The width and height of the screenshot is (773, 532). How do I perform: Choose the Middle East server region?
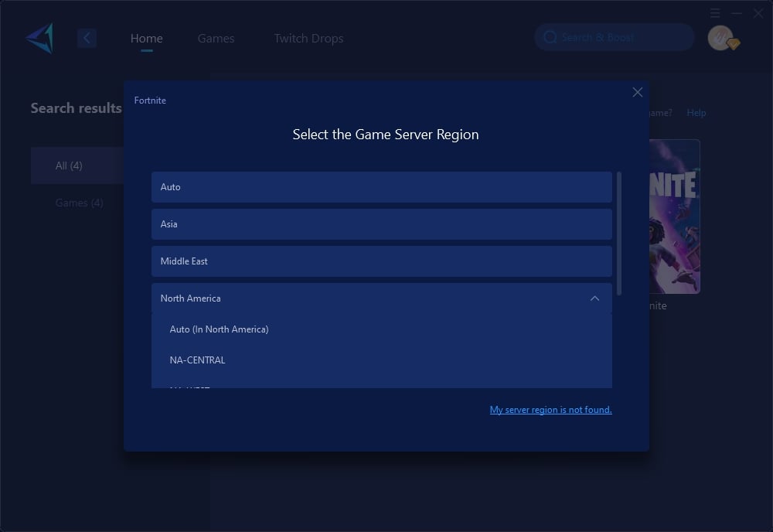click(x=382, y=261)
